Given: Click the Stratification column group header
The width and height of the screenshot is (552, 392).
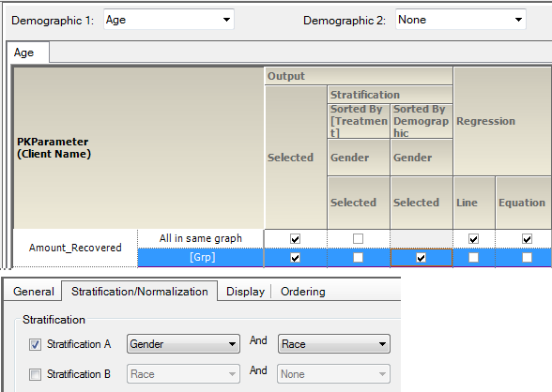Looking at the screenshot, I should tap(390, 95).
